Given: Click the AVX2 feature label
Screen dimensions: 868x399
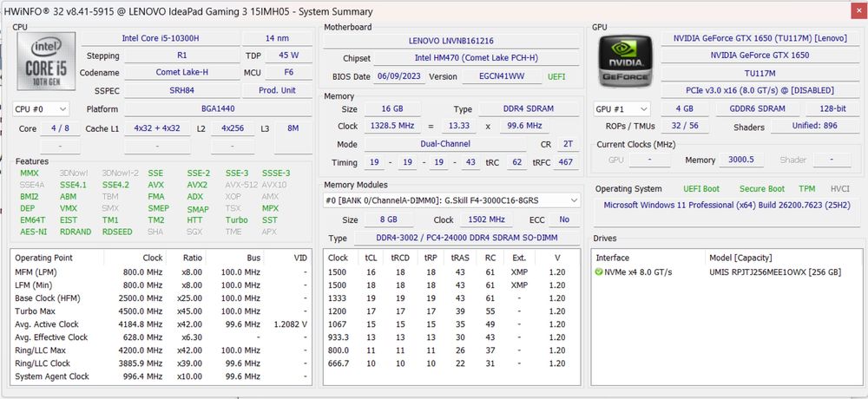Looking at the screenshot, I should [x=197, y=185].
